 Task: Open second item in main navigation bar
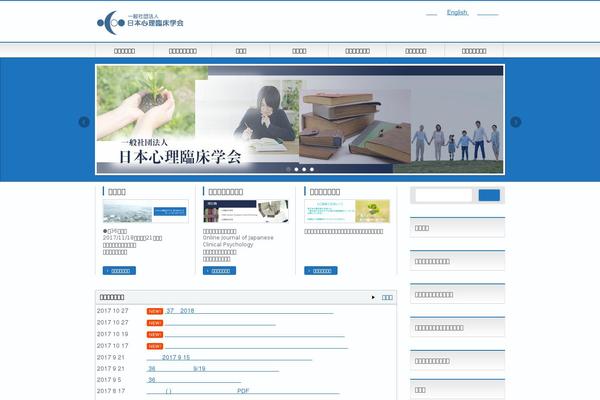click(x=183, y=51)
